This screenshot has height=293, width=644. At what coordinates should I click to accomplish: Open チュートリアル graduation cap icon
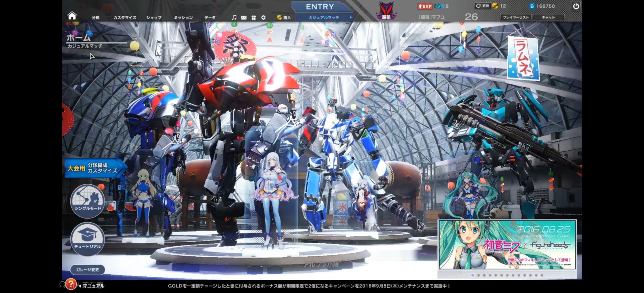coord(88,239)
